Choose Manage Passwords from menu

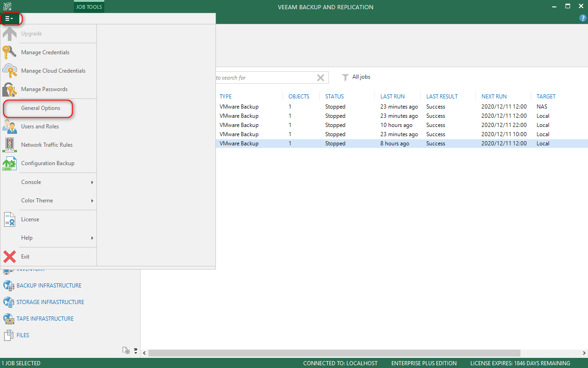click(44, 89)
